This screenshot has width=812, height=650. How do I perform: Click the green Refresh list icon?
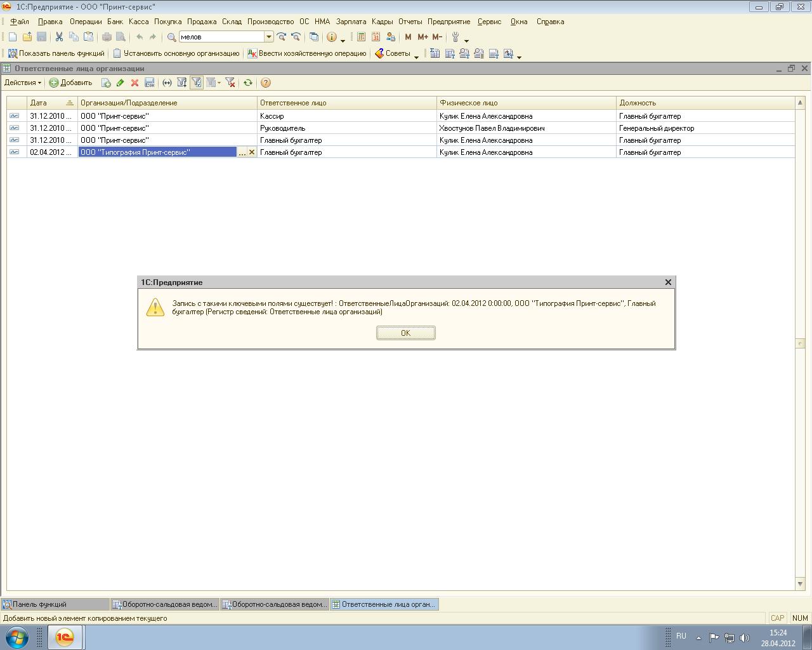[x=248, y=83]
